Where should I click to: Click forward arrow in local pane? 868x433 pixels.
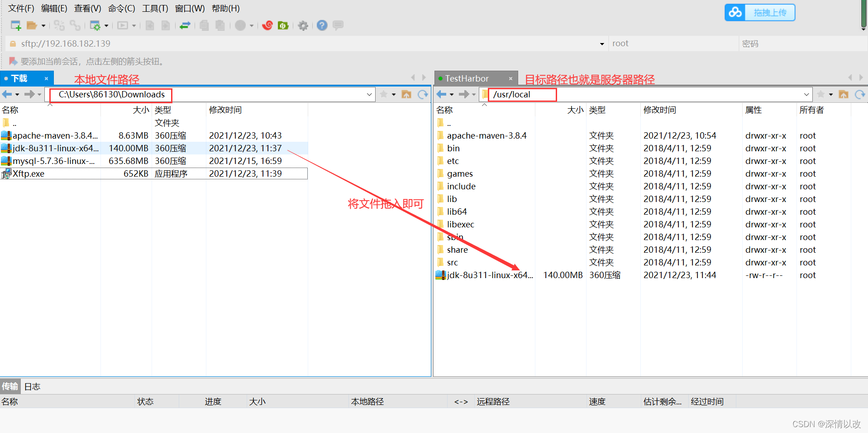coord(29,94)
